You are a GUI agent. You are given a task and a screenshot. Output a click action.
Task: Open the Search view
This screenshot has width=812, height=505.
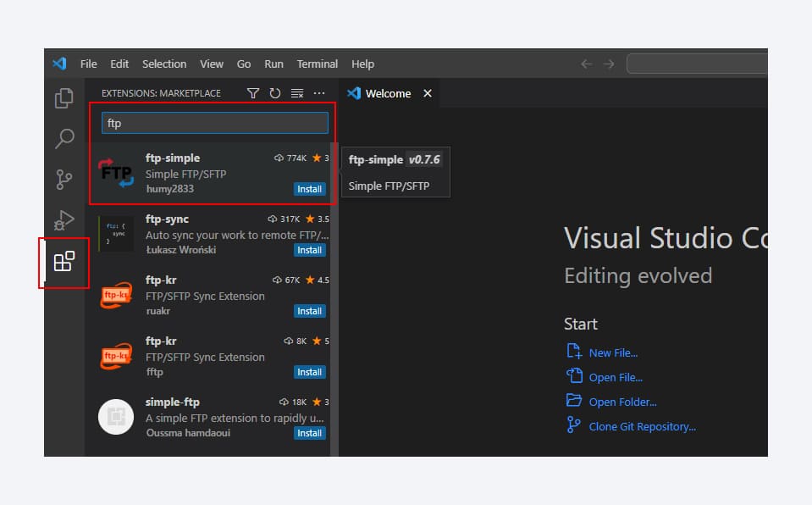pyautogui.click(x=64, y=139)
